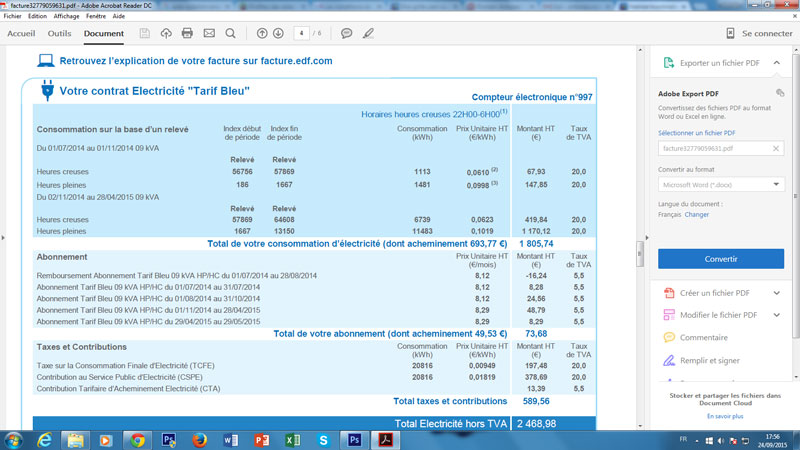Screen dimensions: 800x450
Task: Click the total value 2 468,98
Action: pos(536,423)
